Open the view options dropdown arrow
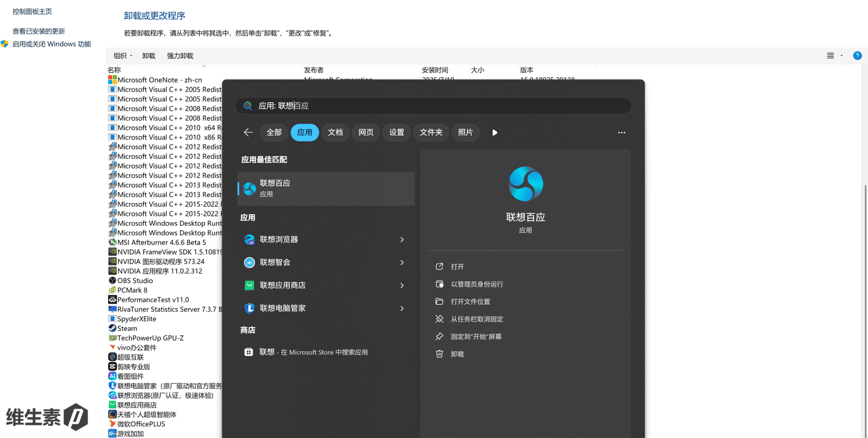This screenshot has width=868, height=438. tap(841, 56)
